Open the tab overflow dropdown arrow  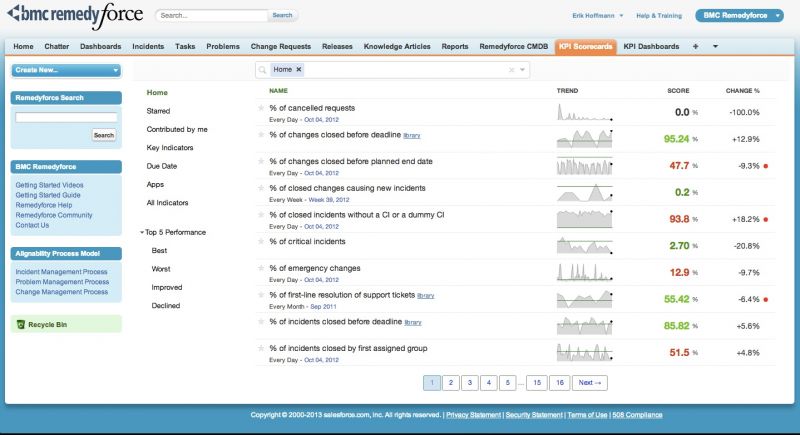coord(715,46)
